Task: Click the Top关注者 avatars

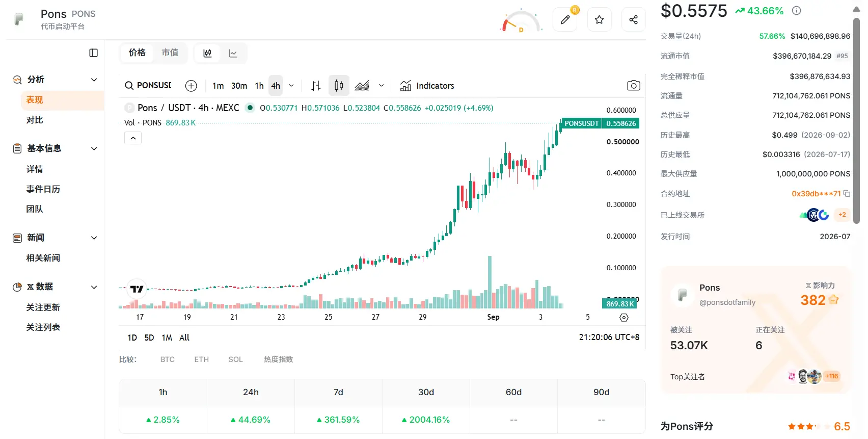Action: (x=805, y=376)
